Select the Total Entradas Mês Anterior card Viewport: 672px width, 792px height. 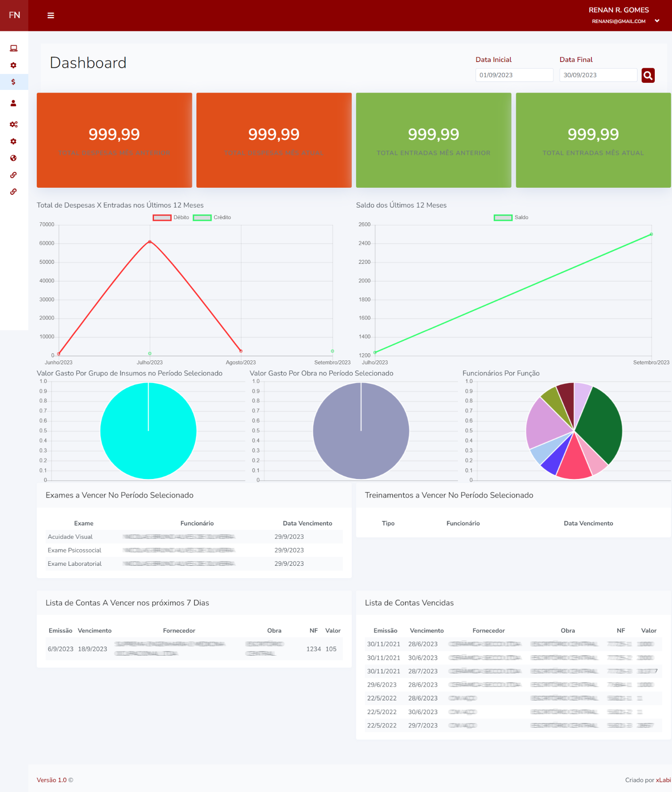434,140
